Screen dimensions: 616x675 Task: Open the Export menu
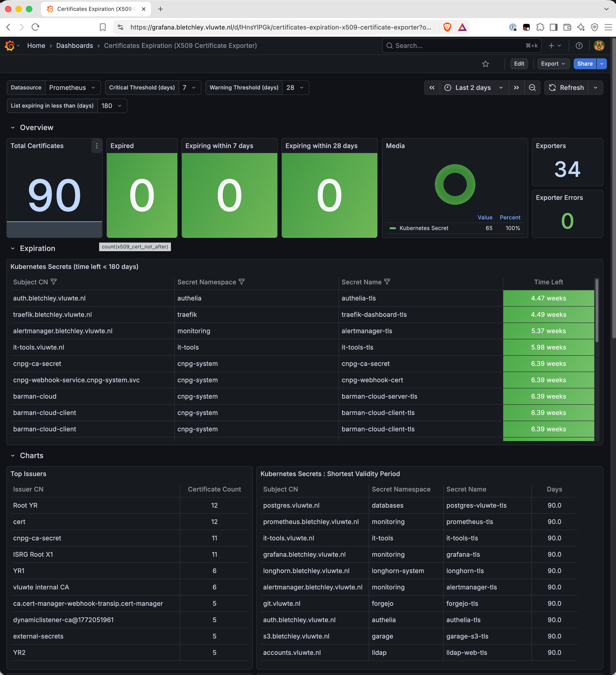click(x=553, y=64)
